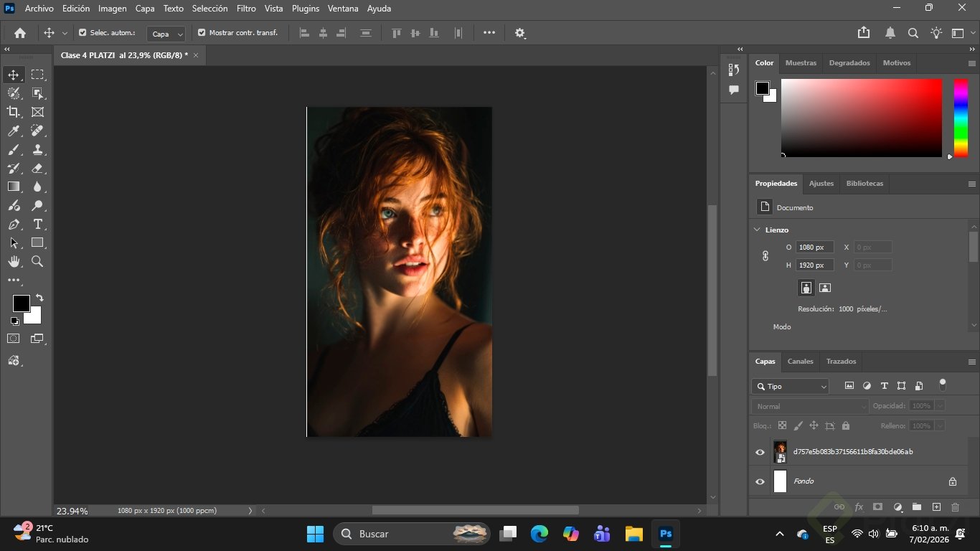
Task: Select the Zoom tool
Action: pyautogui.click(x=37, y=262)
